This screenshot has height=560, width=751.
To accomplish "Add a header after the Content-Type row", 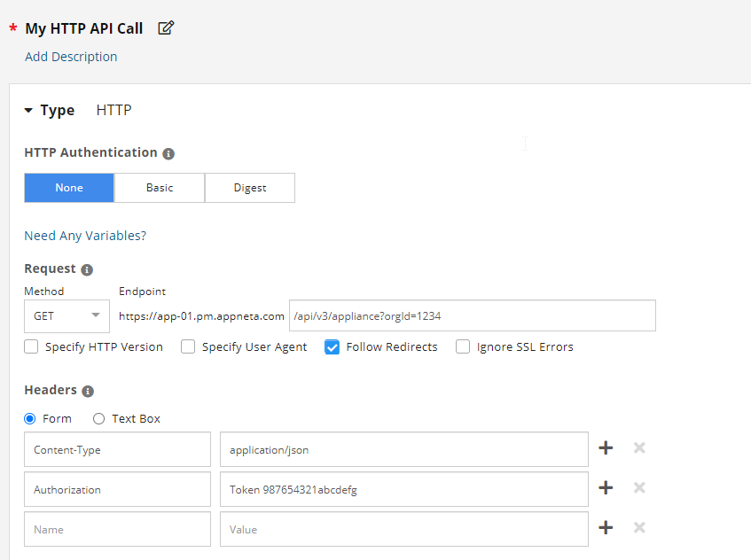I will [x=606, y=448].
